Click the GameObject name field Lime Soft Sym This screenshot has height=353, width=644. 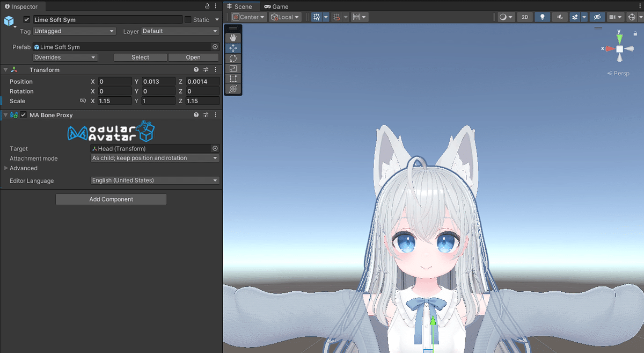[x=107, y=19]
